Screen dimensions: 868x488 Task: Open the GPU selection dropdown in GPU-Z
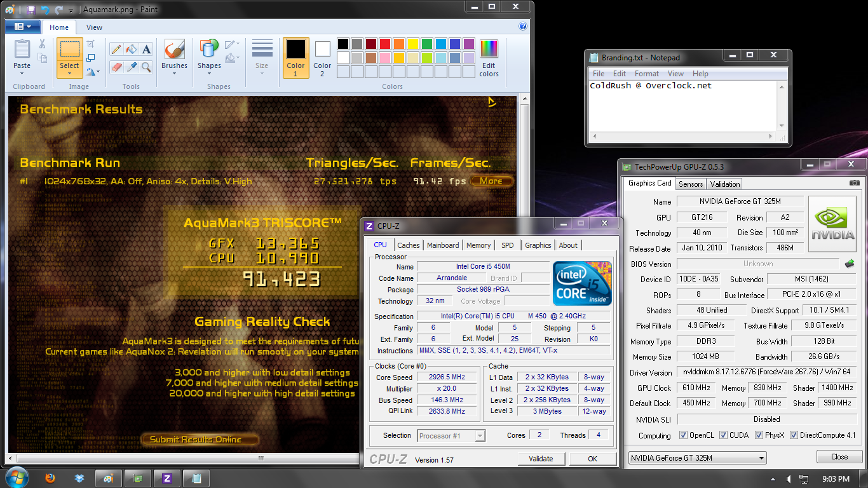coord(698,457)
